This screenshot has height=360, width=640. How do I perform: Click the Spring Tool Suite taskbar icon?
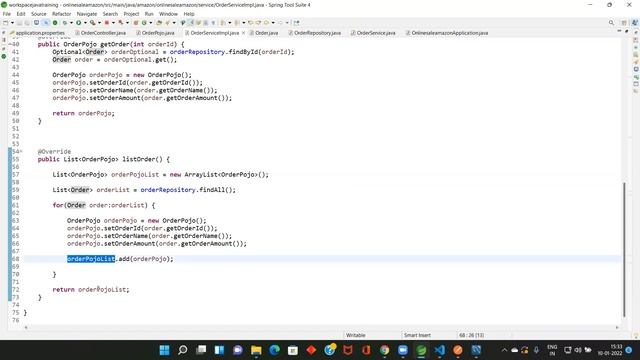pyautogui.click(x=421, y=350)
